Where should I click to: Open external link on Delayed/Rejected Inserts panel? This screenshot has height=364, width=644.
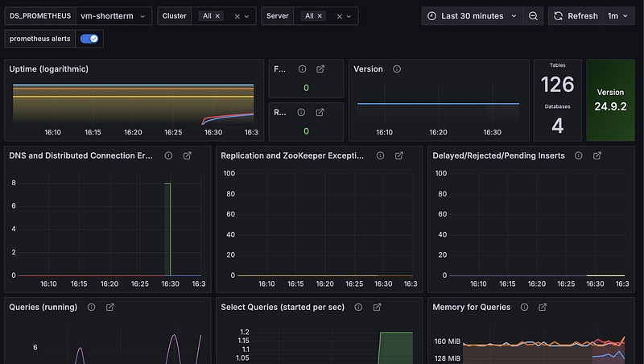click(x=599, y=155)
